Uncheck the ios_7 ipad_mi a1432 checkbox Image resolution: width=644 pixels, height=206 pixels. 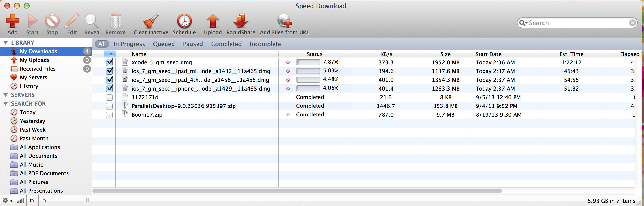click(x=109, y=71)
